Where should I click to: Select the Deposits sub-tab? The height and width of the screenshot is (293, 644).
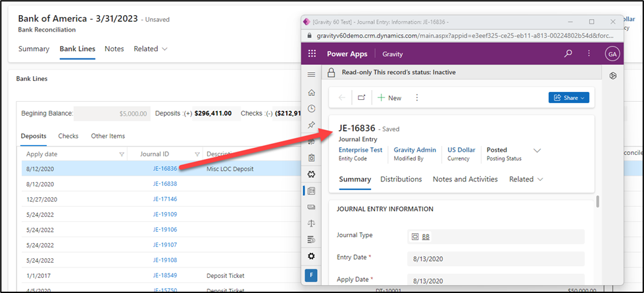[34, 136]
